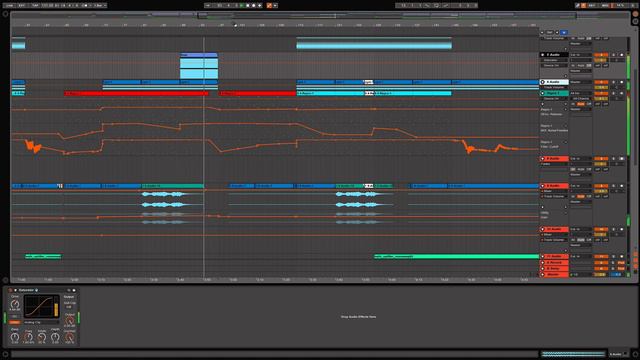This screenshot has width=640, height=360.
Task: Click the Arrangement view selector at top right
Action: click(636, 13)
